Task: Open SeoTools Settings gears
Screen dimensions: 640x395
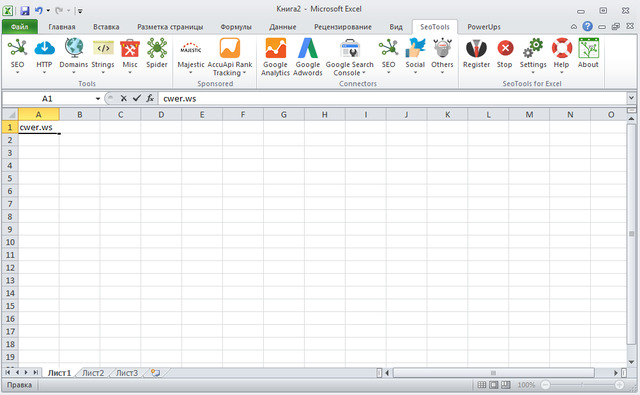Action: click(533, 56)
